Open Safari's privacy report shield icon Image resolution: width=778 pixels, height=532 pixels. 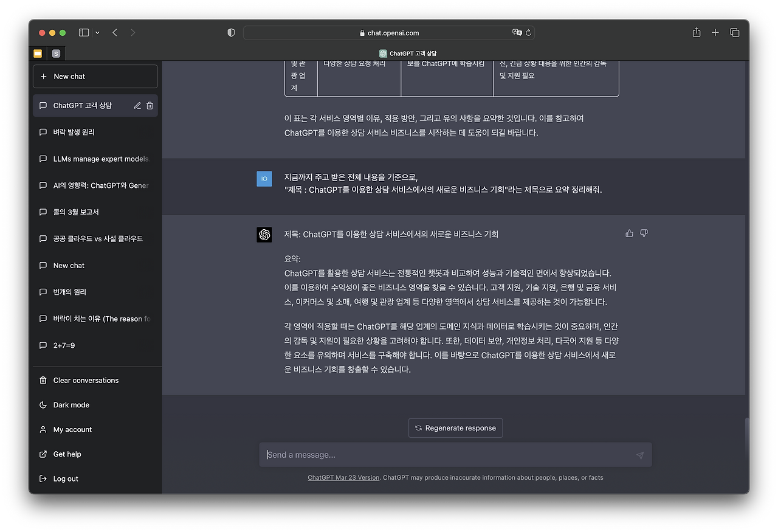tap(231, 33)
